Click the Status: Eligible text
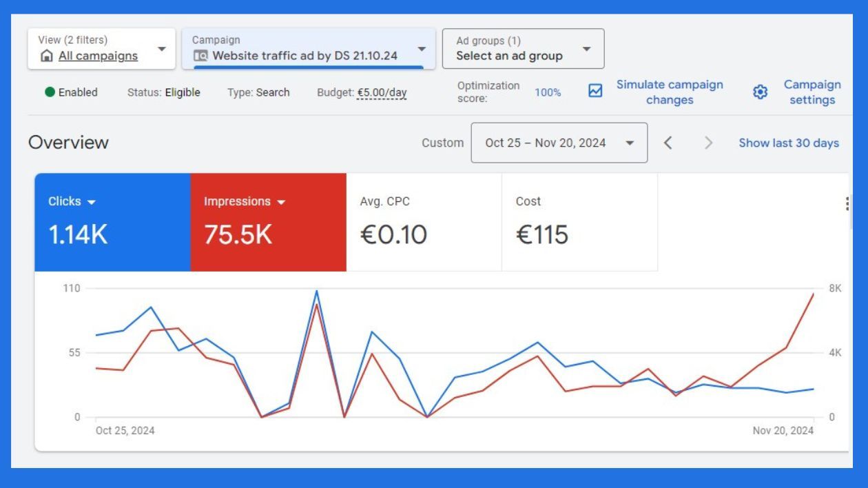Image resolution: width=868 pixels, height=488 pixels. point(164,92)
